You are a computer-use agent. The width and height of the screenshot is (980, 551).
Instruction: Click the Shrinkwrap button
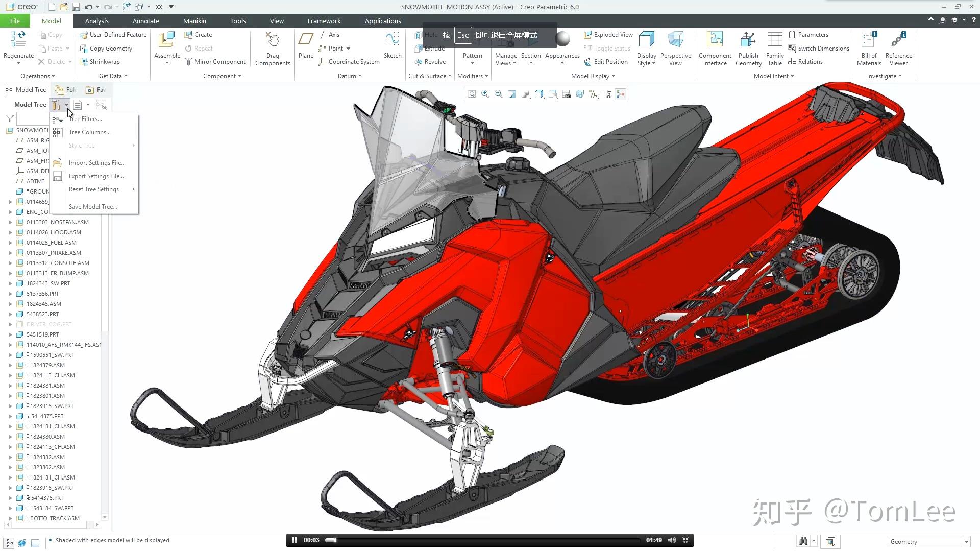pos(100,62)
